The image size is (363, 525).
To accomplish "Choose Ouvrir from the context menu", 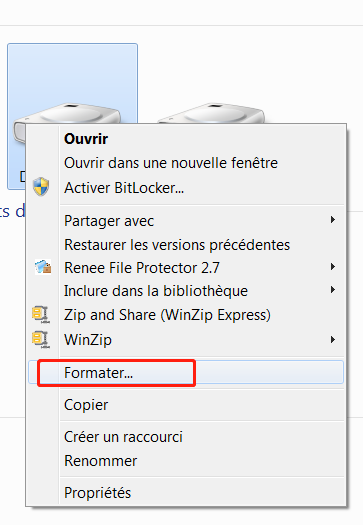I will (86, 139).
